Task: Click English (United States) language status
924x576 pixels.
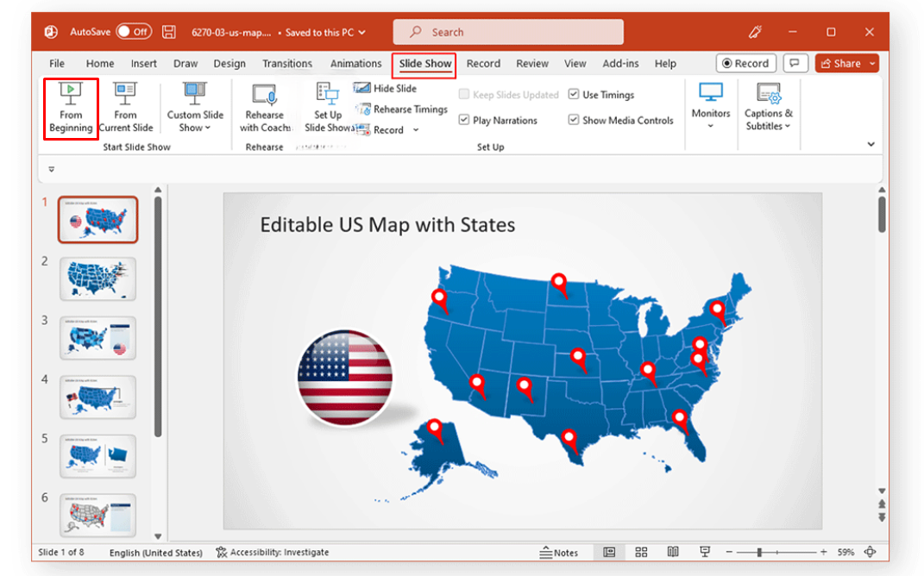Action: (155, 553)
